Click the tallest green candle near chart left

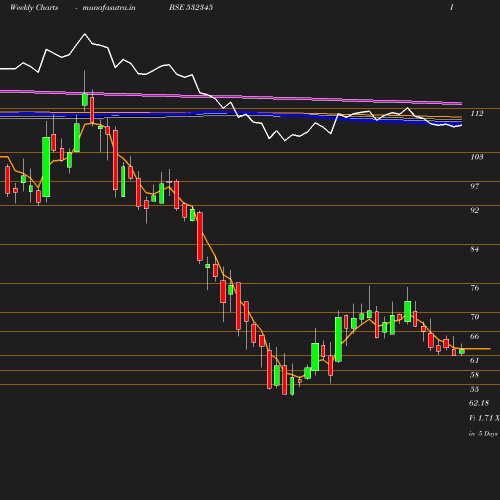click(46, 167)
